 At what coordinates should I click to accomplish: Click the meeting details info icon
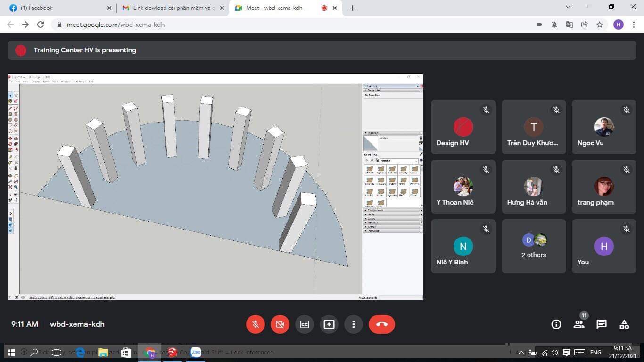pyautogui.click(x=556, y=324)
